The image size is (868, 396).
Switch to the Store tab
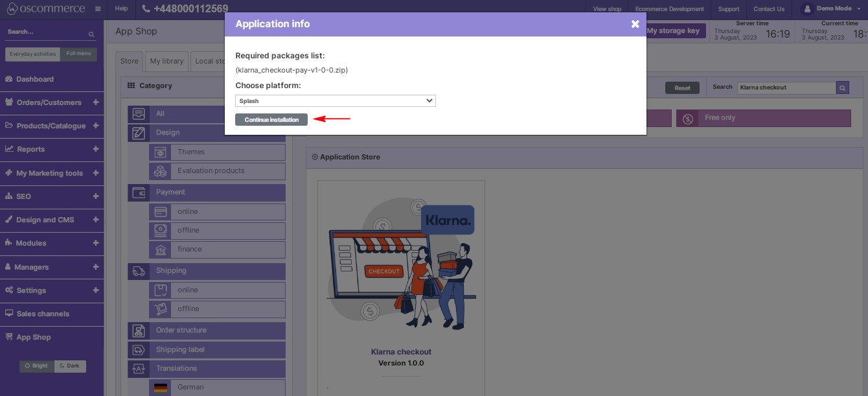click(130, 61)
